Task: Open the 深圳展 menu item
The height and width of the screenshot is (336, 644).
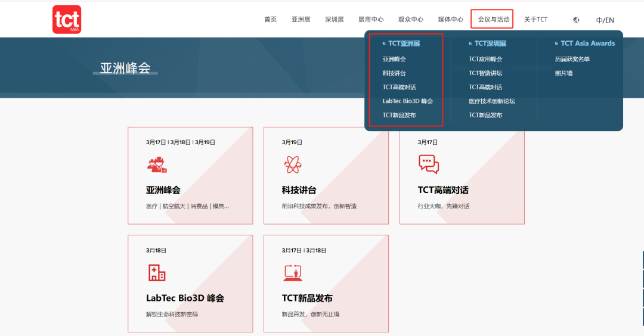Action: coord(335,19)
